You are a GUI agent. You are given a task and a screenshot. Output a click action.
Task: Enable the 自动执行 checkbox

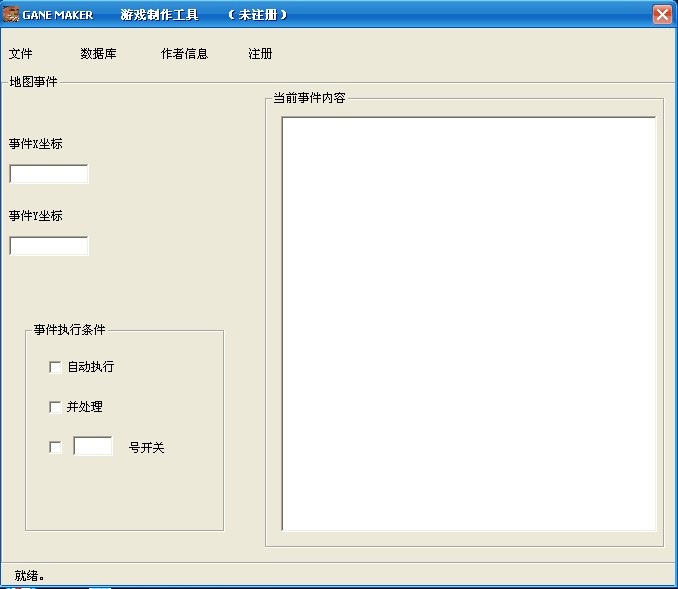[x=55, y=367]
